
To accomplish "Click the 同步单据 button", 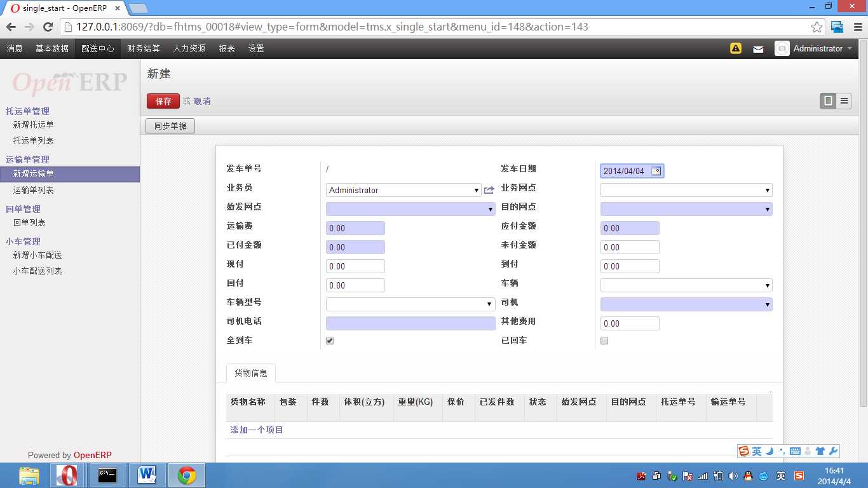I will [170, 126].
